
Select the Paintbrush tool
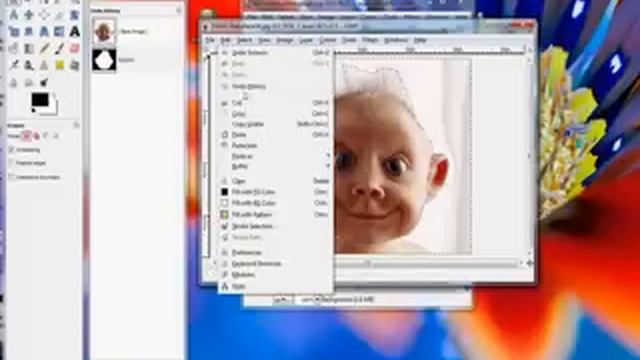tap(59, 48)
